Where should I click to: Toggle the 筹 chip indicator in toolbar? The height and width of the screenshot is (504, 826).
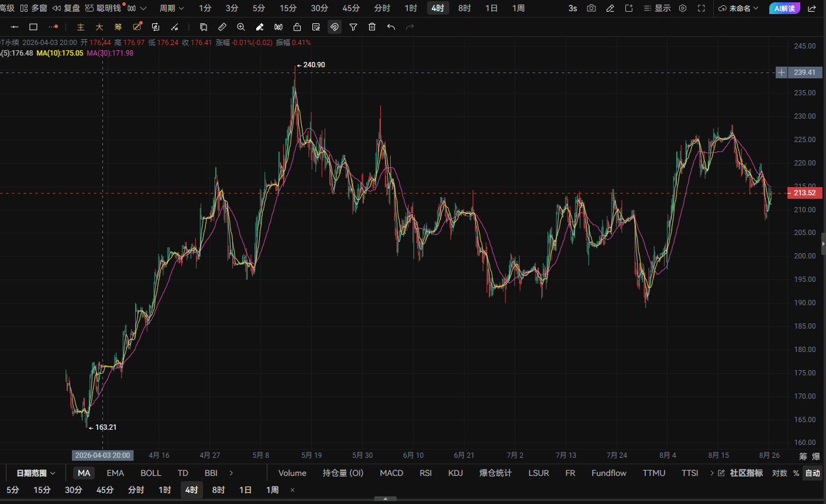coord(118,27)
